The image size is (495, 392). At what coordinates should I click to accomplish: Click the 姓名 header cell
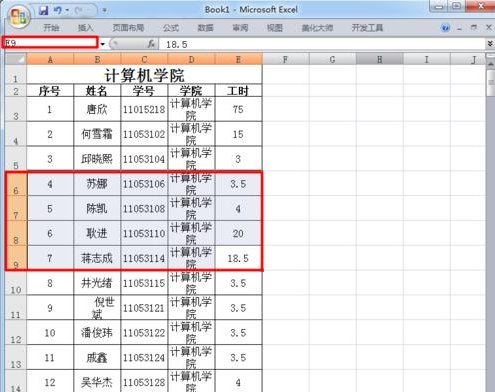(x=97, y=91)
